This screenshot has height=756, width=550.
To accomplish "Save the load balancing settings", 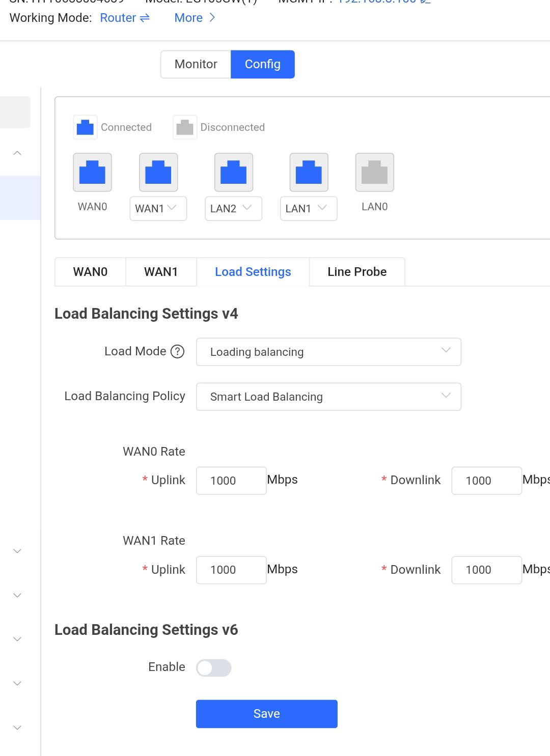I will 267,714.
